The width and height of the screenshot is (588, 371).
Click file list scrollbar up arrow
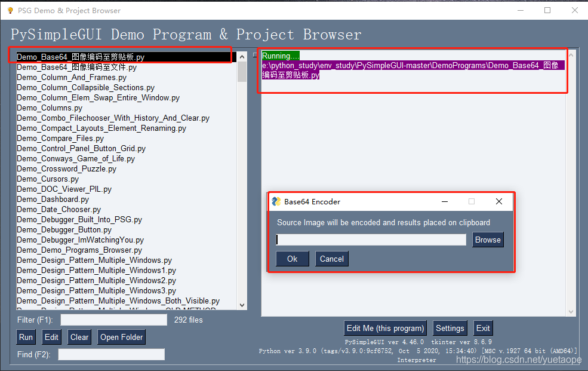(242, 57)
